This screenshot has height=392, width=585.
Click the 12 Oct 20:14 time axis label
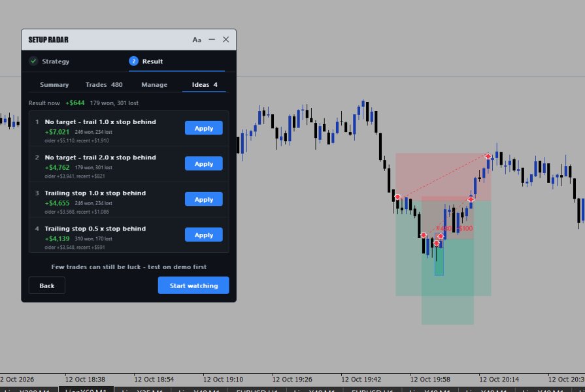point(499,380)
